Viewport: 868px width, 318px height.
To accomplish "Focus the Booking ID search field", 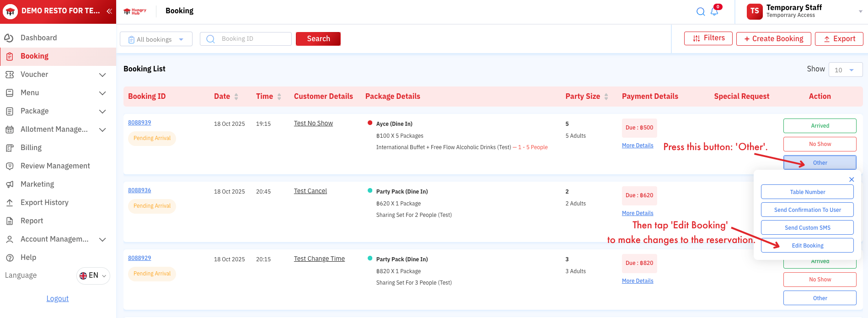I will pos(246,39).
